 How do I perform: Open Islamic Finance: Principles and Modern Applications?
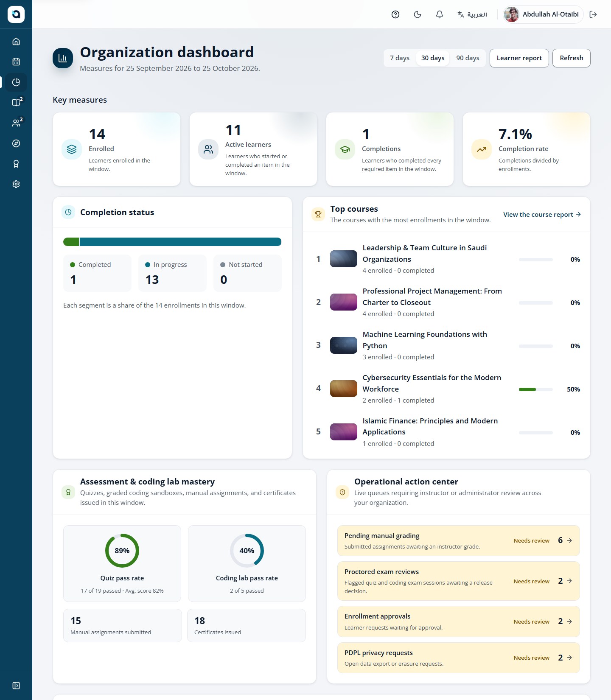(x=430, y=426)
